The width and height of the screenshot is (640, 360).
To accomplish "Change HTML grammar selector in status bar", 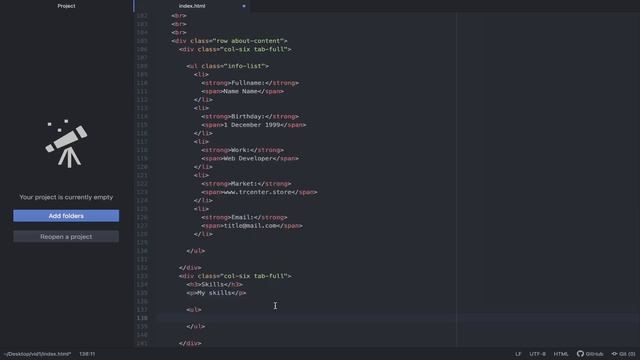I will click(x=561, y=354).
